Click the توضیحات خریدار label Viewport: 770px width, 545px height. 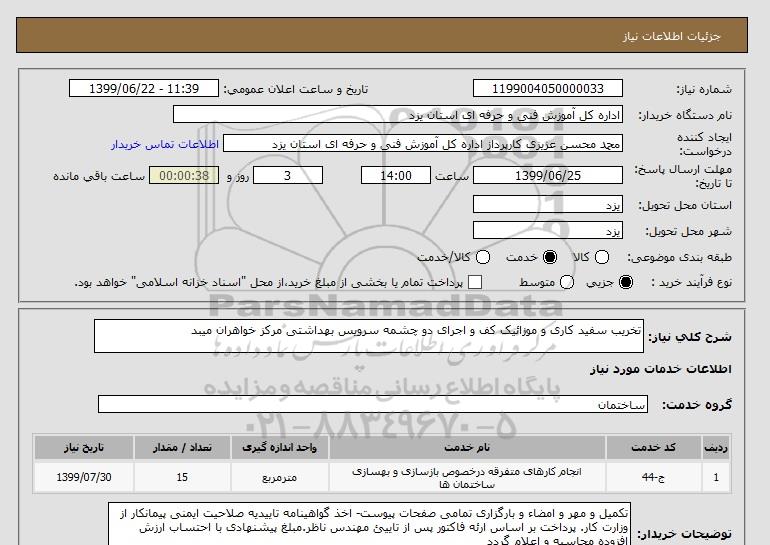pyautogui.click(x=685, y=534)
